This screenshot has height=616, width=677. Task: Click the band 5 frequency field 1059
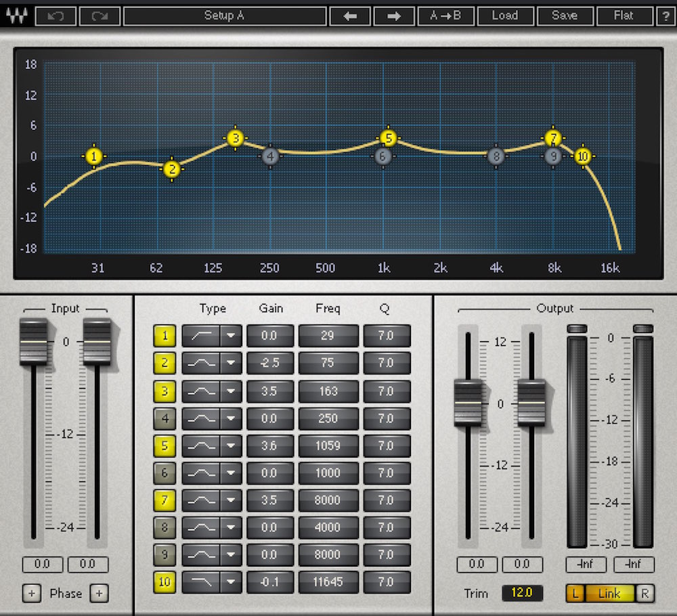pyautogui.click(x=328, y=445)
